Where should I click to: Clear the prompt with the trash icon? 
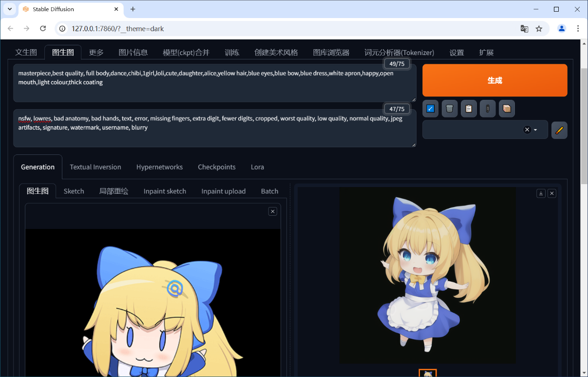tap(449, 109)
